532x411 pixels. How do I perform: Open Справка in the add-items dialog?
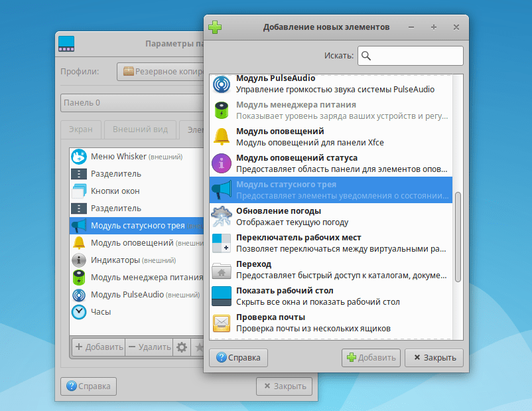(238, 358)
